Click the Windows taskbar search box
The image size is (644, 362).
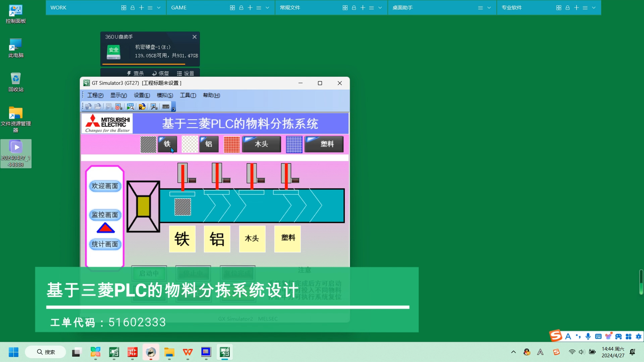(46, 352)
